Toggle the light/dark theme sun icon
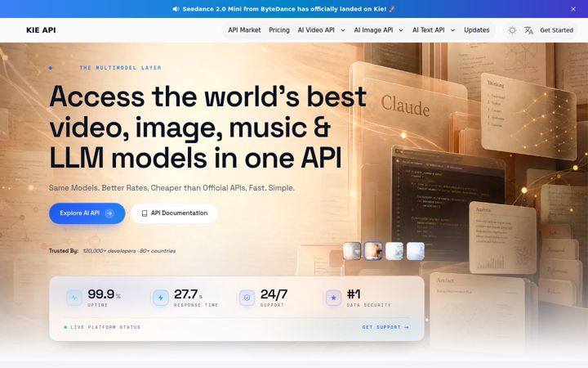588x368 pixels. point(512,30)
